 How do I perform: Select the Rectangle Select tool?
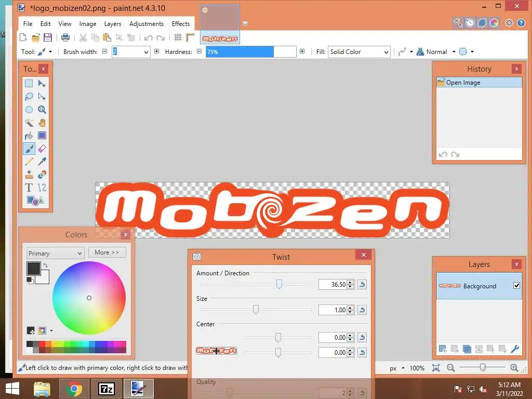(x=29, y=84)
